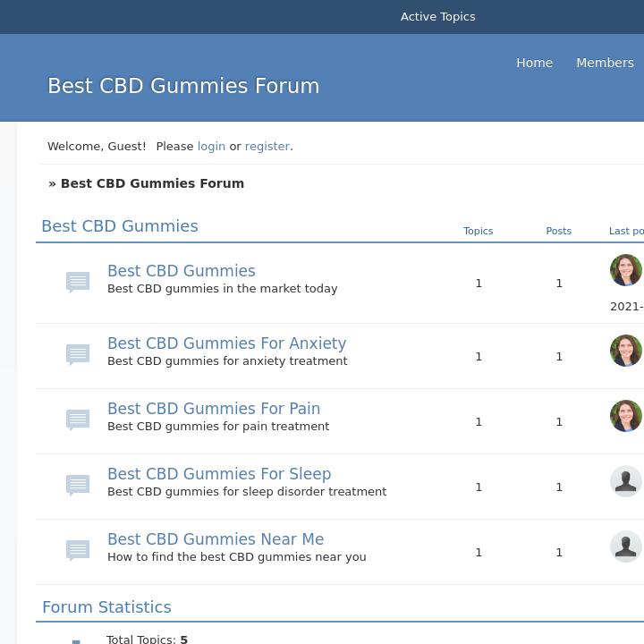644x644 pixels.
Task: Open the Best CBD Gummies For Pain forum
Action: [x=214, y=409]
